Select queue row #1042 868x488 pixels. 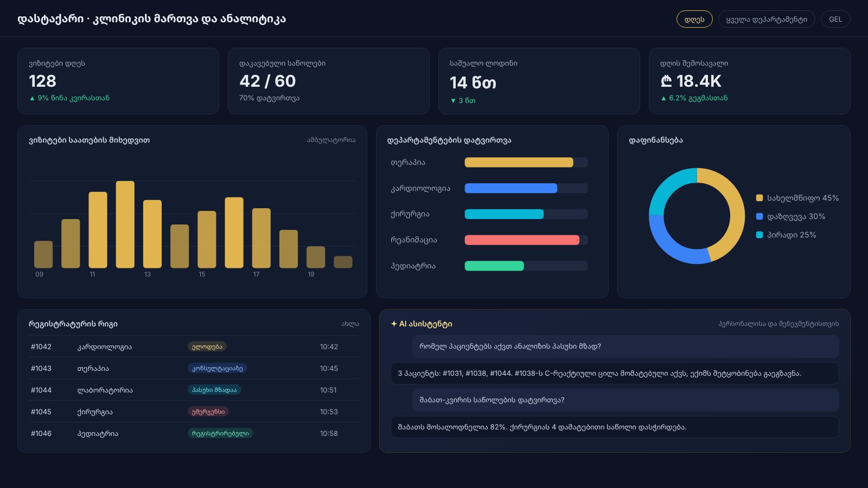click(194, 346)
